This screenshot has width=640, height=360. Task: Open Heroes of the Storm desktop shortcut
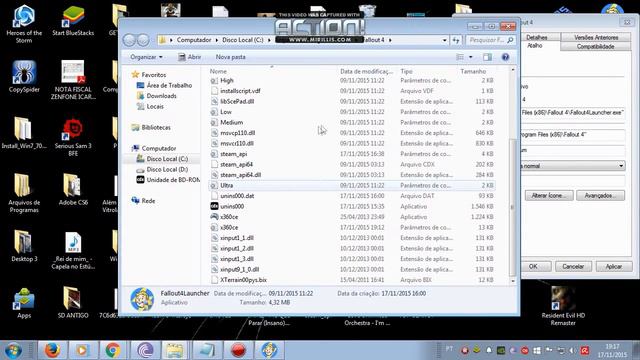pyautogui.click(x=24, y=24)
